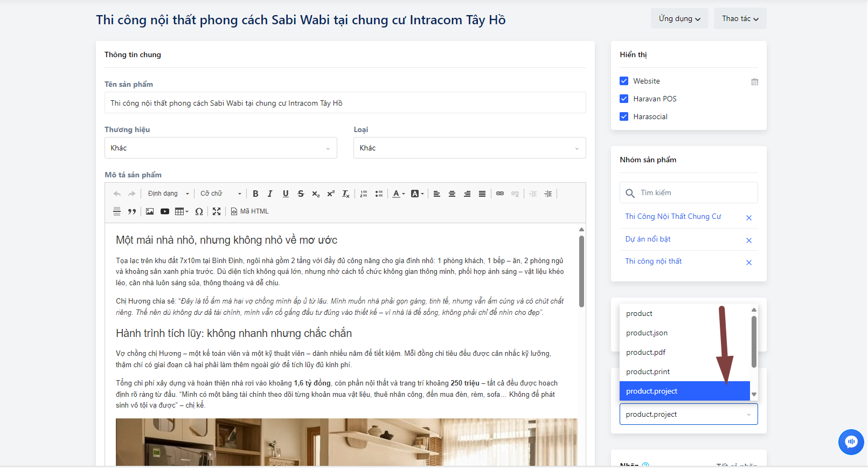Insert a numbered list
This screenshot has height=468, width=868.
(x=364, y=194)
